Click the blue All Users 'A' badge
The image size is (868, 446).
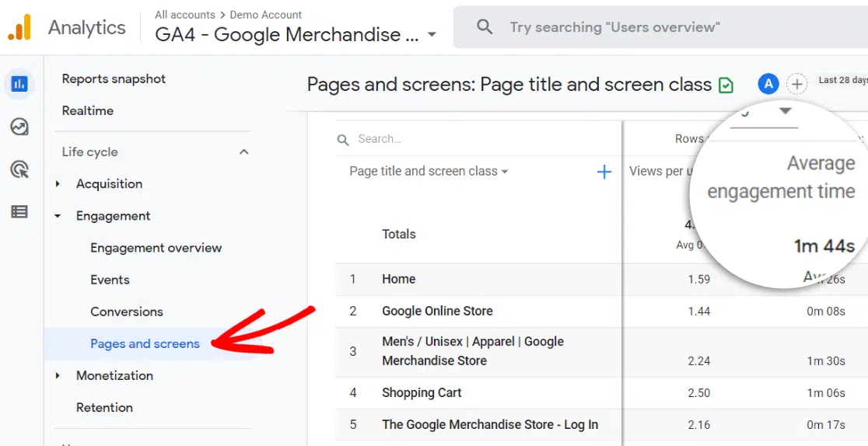click(x=768, y=84)
